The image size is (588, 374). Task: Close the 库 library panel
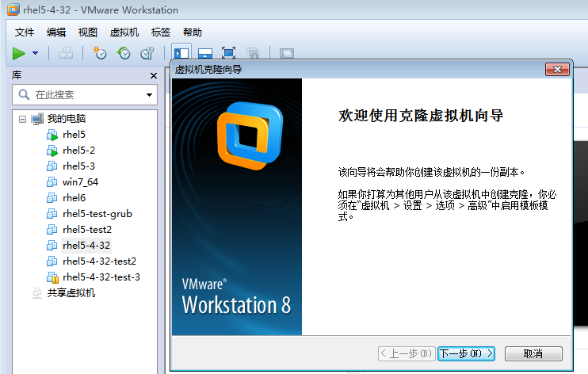pyautogui.click(x=154, y=76)
